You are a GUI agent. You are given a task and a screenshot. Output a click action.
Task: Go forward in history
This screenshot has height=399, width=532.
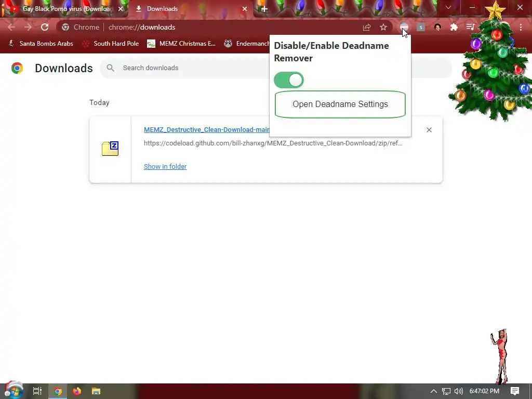coord(28,27)
